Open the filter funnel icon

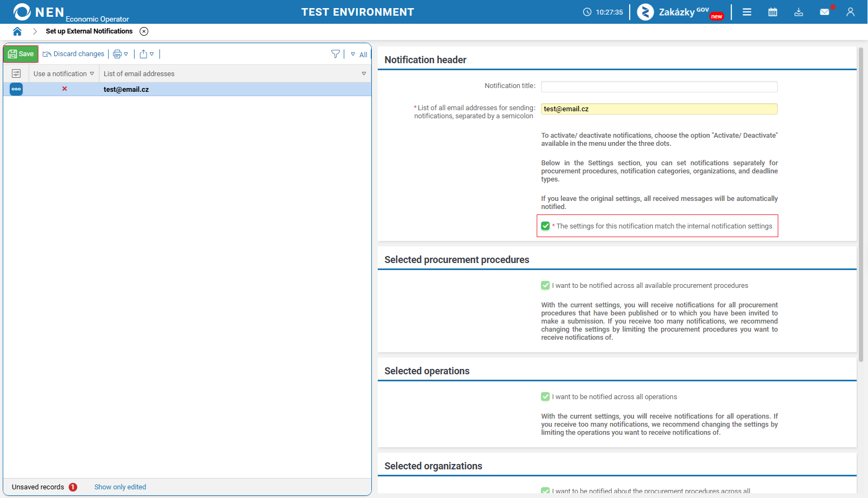point(336,54)
